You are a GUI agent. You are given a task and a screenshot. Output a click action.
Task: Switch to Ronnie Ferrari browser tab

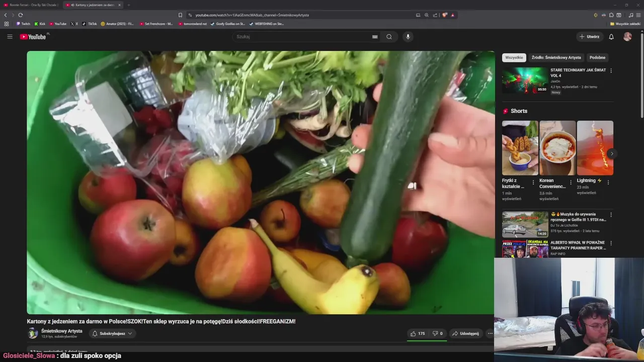click(x=32, y=5)
